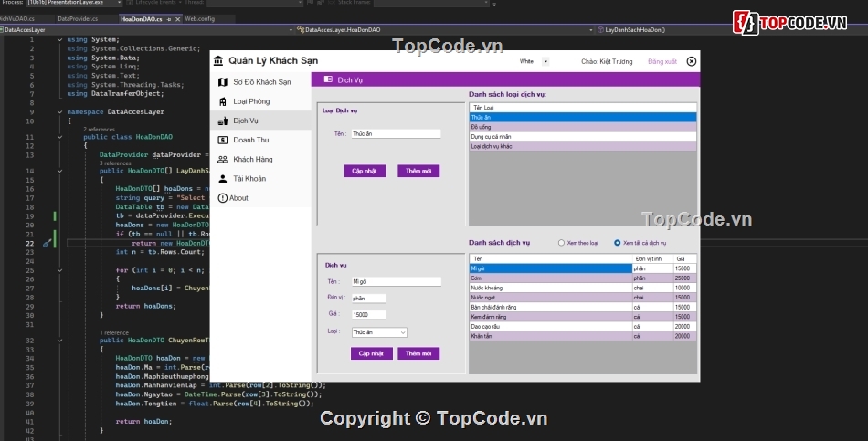The height and width of the screenshot is (441, 868).
Task: Click the Tài Khoản user icon
Action: tap(222, 178)
